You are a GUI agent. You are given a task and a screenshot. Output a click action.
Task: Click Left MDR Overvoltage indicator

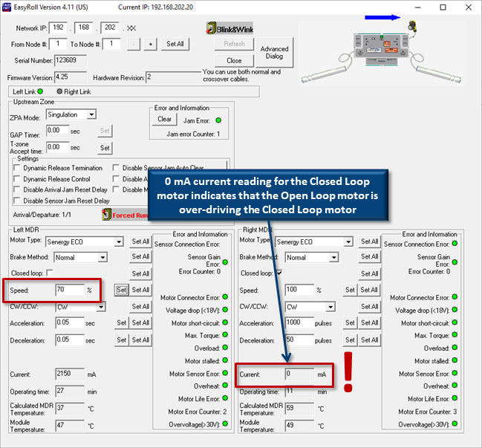pos(225,423)
